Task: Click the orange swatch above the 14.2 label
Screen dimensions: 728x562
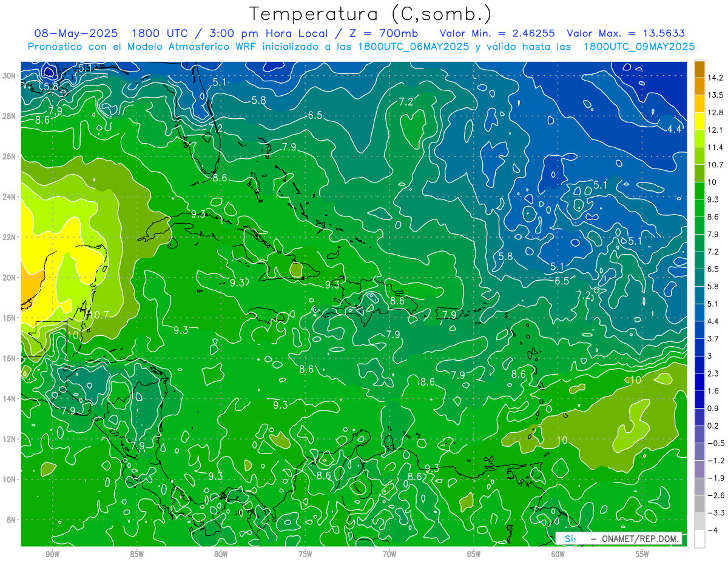Action: pos(699,69)
